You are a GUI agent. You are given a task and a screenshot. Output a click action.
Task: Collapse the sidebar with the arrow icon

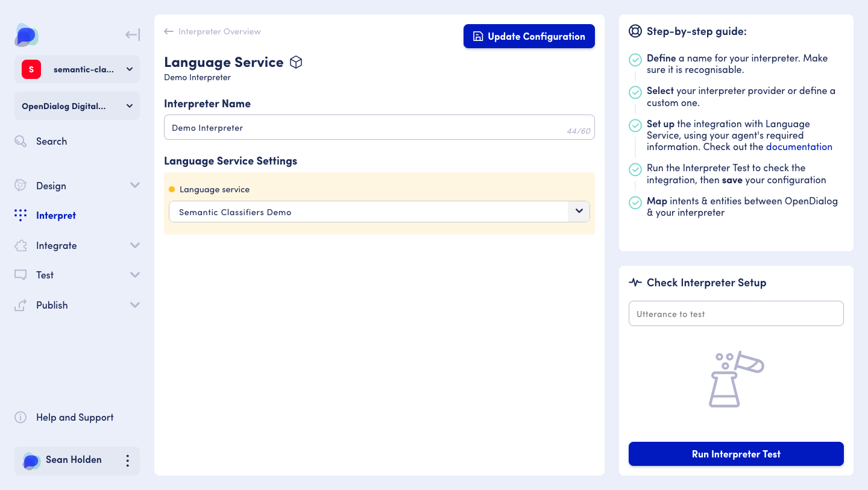click(x=132, y=34)
